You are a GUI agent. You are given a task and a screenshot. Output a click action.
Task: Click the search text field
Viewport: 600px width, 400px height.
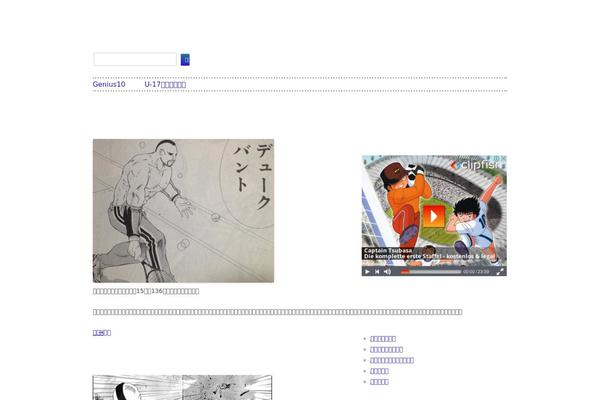pos(135,59)
